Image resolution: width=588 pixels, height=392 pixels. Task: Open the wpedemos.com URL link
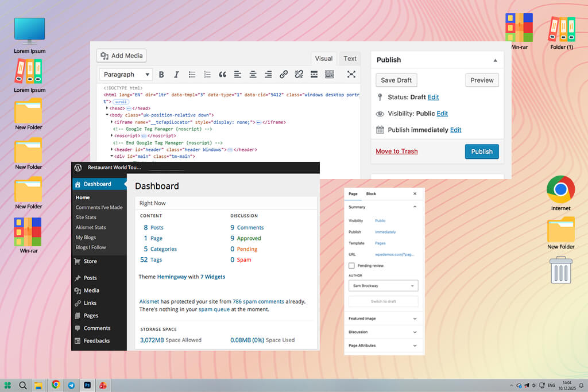pyautogui.click(x=394, y=254)
